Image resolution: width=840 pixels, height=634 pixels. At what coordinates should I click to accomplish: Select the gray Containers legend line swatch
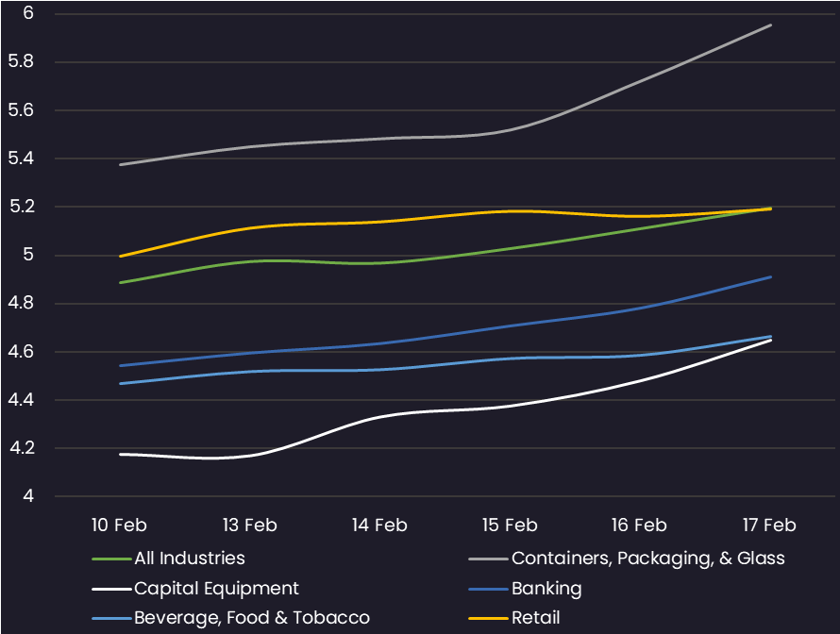pos(488,559)
